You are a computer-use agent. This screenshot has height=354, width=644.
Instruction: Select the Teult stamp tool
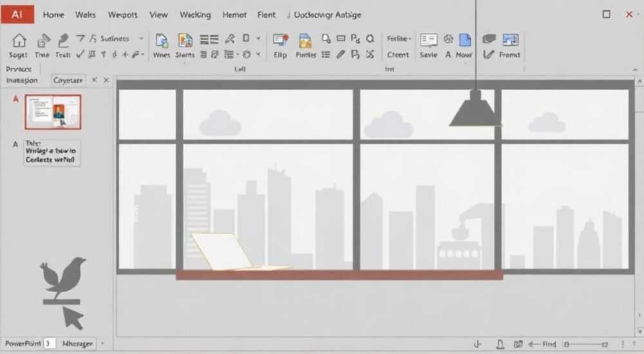click(x=63, y=41)
